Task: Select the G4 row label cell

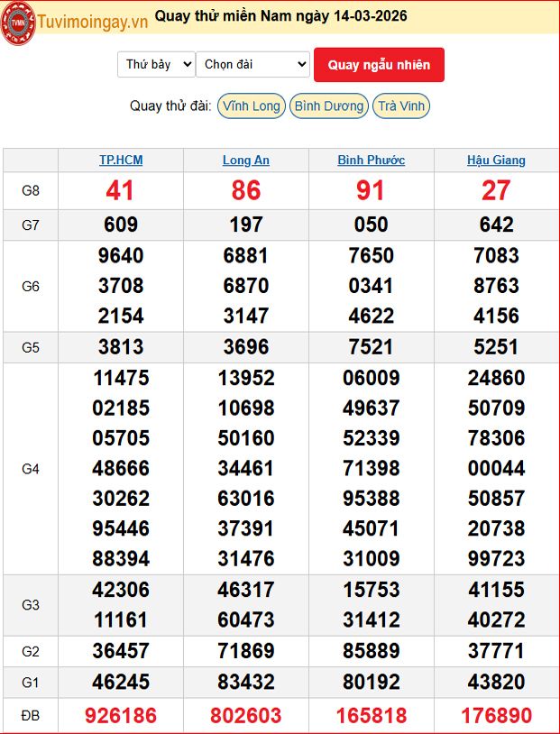Action: [x=31, y=469]
